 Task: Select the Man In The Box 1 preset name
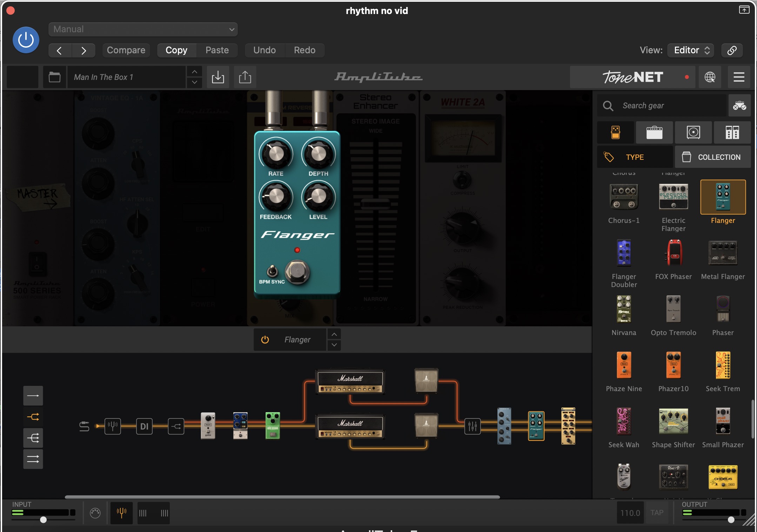[126, 77]
